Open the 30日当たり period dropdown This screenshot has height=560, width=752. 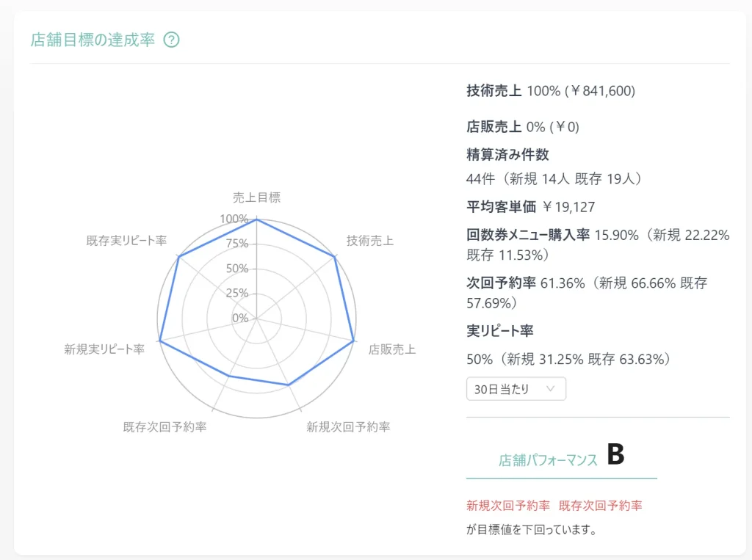click(516, 389)
